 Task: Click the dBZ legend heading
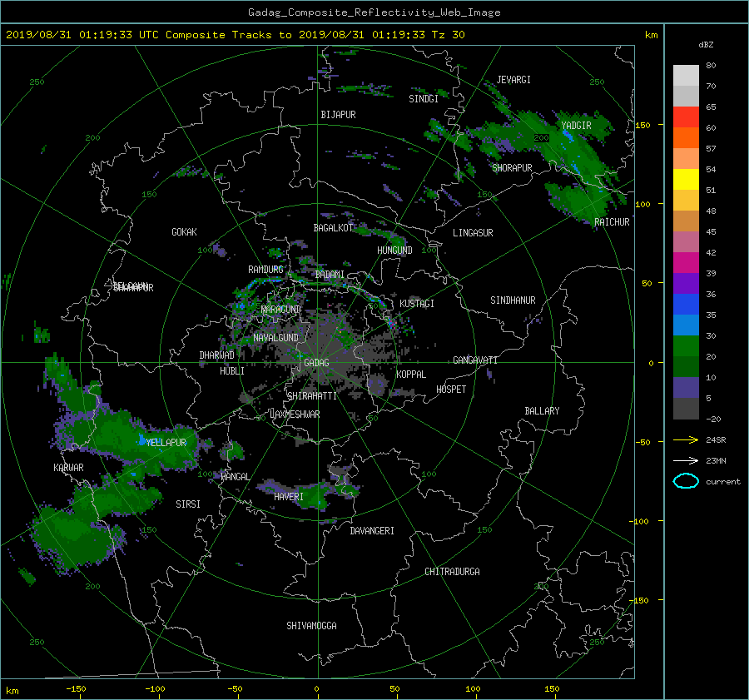click(x=706, y=45)
